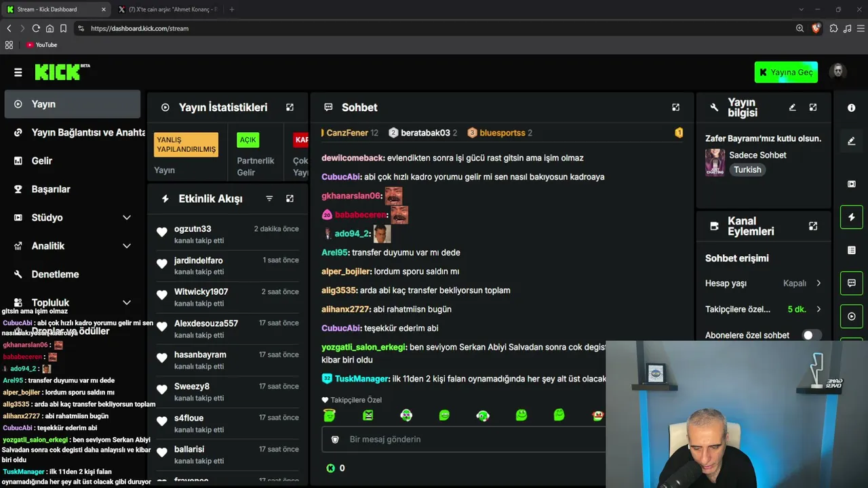Click Witwicky1907 in the activity feed
The image size is (868, 488).
point(201,292)
